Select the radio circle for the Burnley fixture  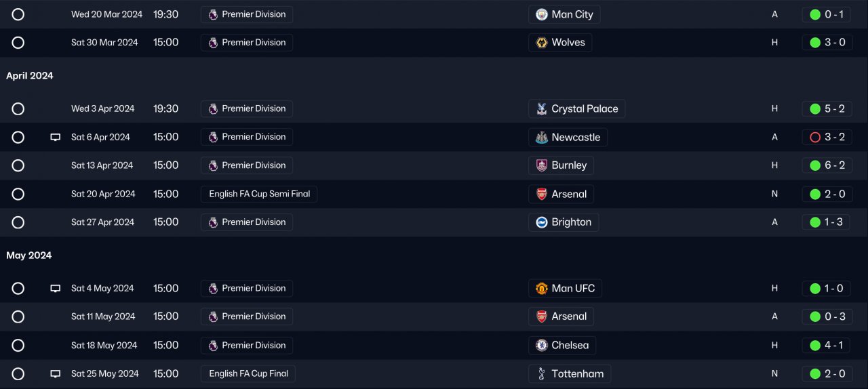[x=18, y=165]
